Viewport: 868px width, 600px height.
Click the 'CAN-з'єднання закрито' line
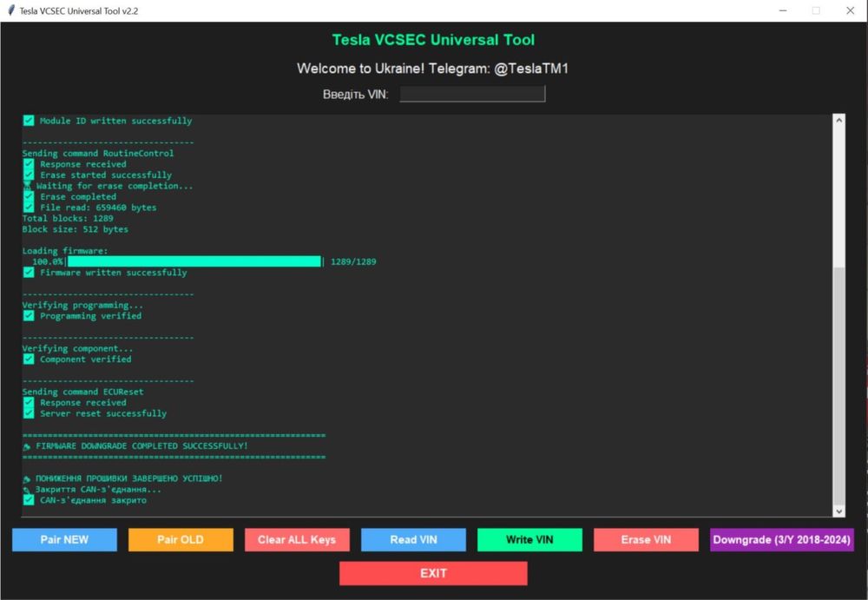93,500
